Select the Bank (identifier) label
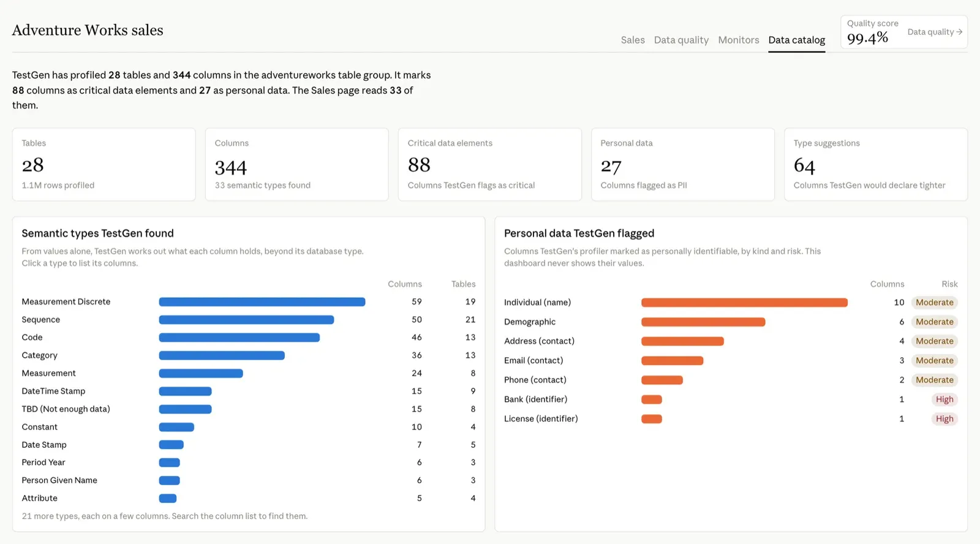980x544 pixels. tap(535, 399)
